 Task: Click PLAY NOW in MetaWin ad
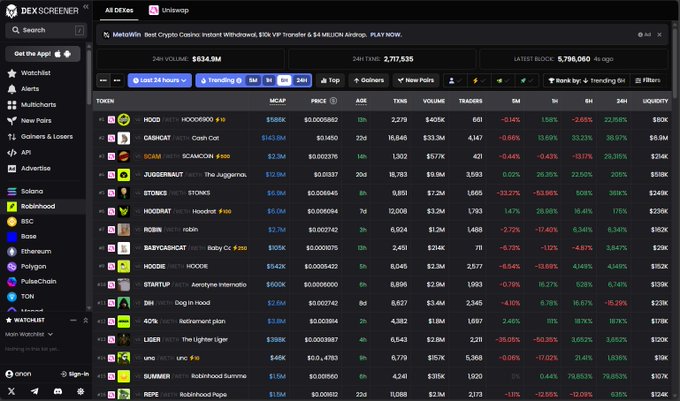(x=386, y=35)
